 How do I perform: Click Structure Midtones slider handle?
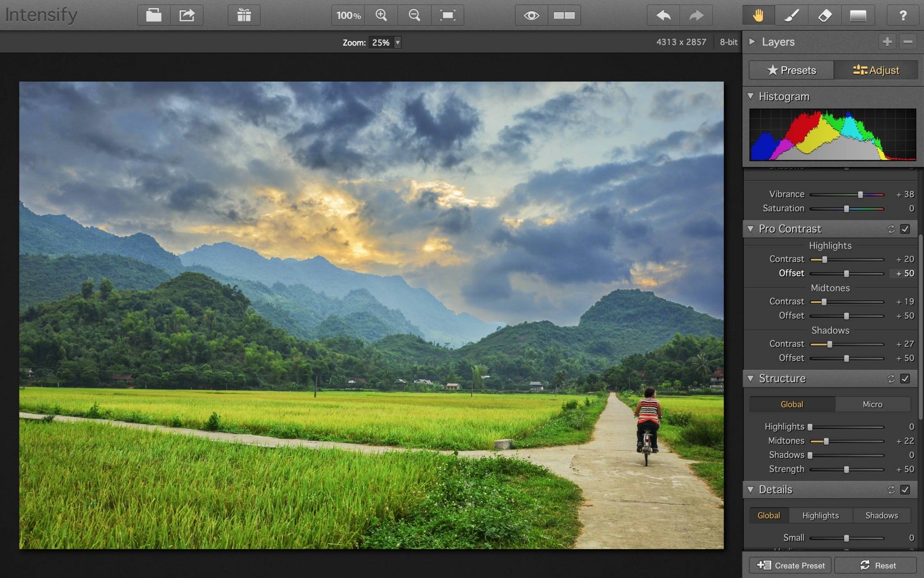click(x=826, y=441)
